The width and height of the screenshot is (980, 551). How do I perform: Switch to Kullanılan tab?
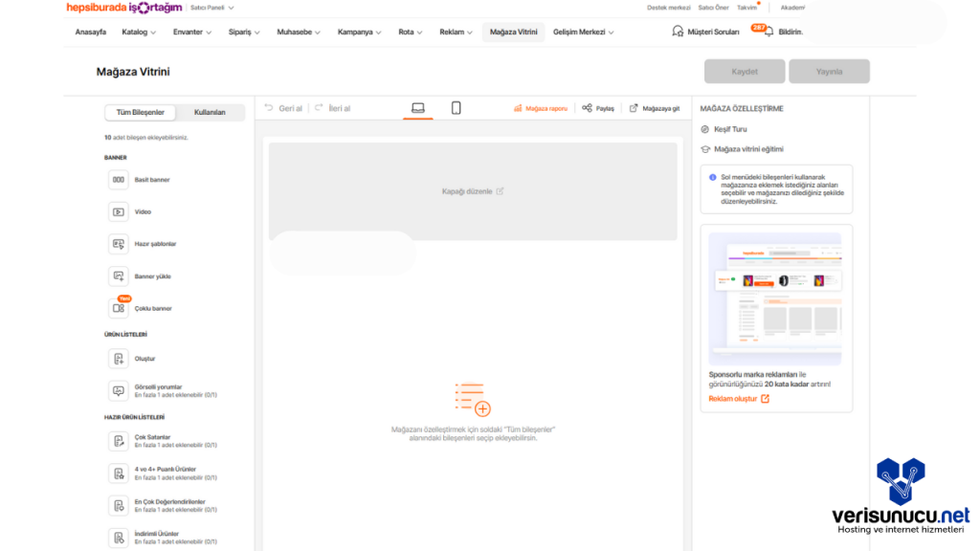coord(210,113)
